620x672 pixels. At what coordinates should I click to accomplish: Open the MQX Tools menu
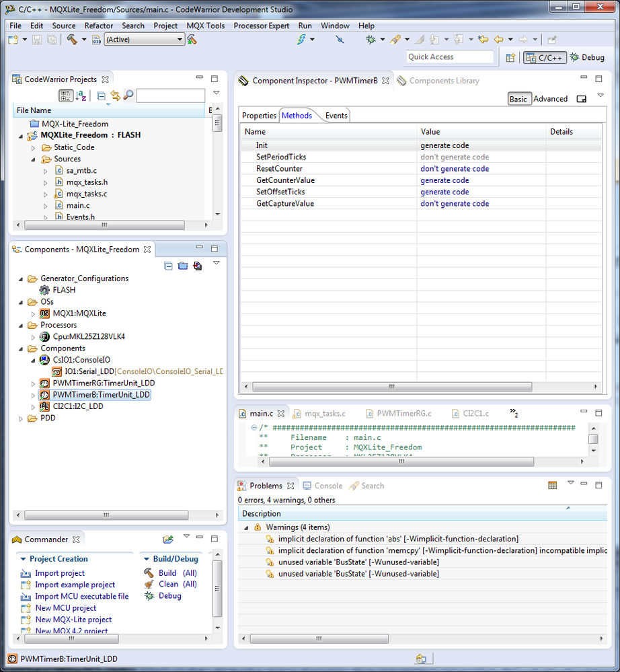pyautogui.click(x=205, y=26)
